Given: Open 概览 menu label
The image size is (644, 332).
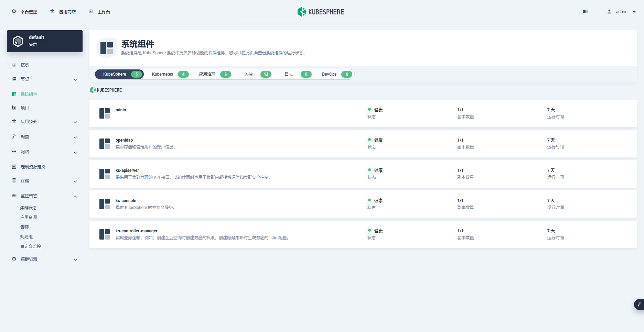Looking at the screenshot, I should (x=25, y=65).
